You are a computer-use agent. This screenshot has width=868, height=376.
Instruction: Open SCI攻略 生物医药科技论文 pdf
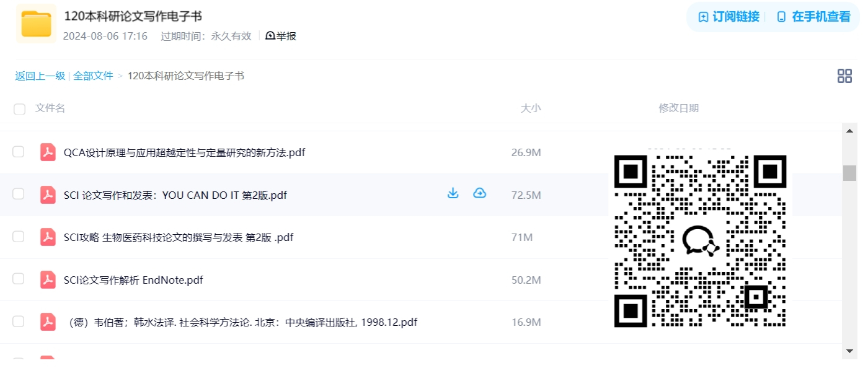[x=179, y=237]
